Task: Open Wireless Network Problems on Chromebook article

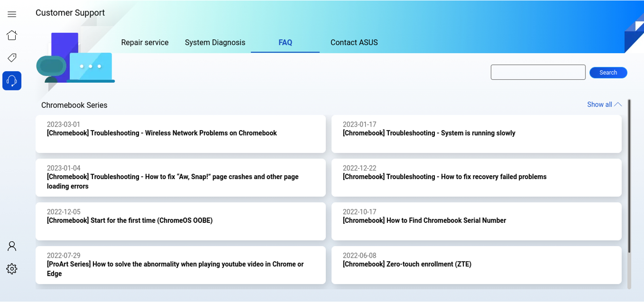Action: [x=181, y=134]
